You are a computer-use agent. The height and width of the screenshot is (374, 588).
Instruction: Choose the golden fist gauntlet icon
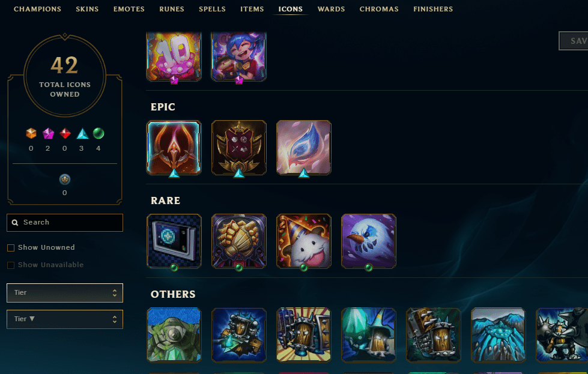point(239,241)
